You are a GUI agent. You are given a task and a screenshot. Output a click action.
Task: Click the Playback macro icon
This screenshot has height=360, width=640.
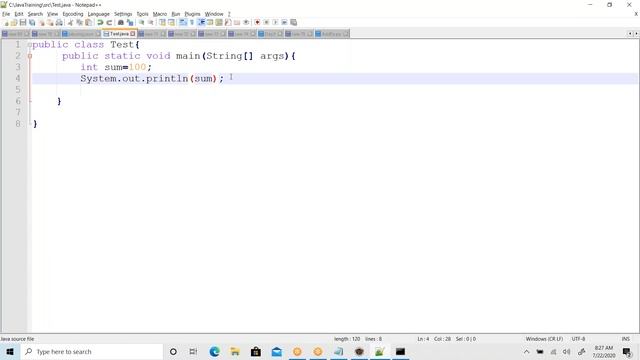click(275, 22)
